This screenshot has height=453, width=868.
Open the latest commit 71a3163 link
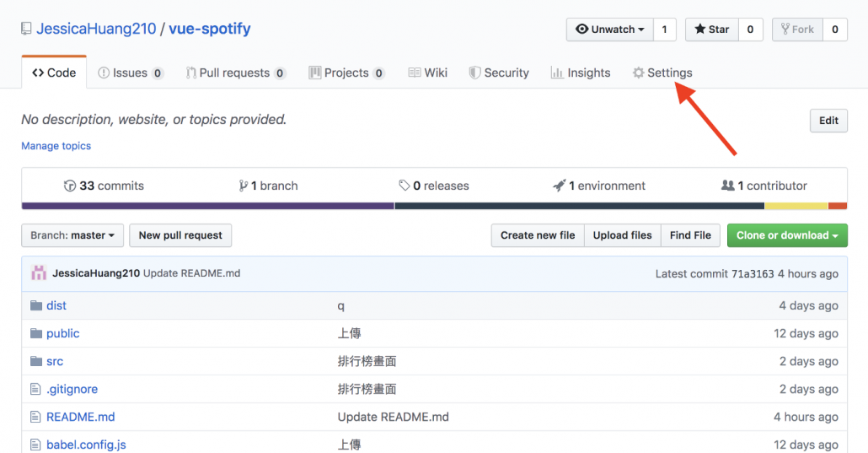[x=753, y=273]
